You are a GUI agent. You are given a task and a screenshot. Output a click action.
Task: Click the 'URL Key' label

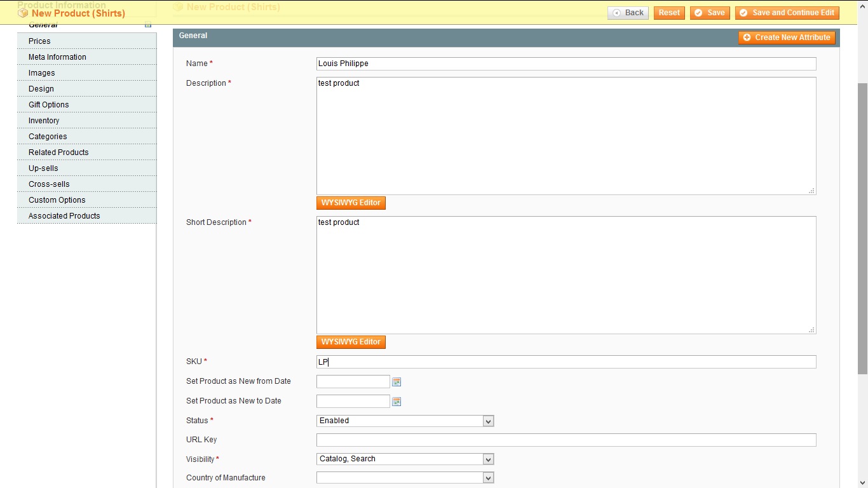pyautogui.click(x=201, y=440)
